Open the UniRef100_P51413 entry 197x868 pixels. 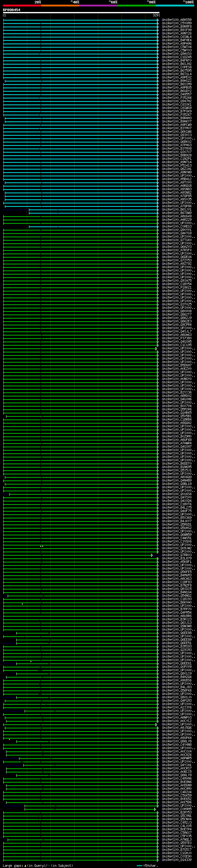pos(177,165)
